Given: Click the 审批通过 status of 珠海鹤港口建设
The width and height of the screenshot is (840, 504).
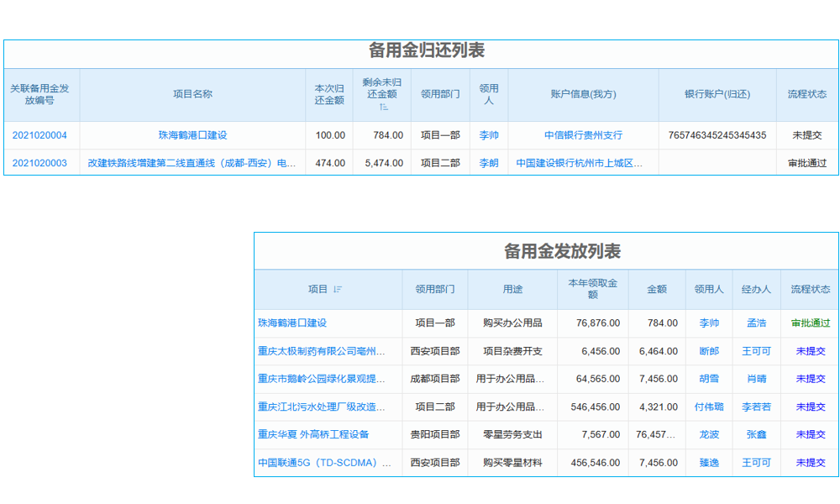Looking at the screenshot, I should pos(809,323).
